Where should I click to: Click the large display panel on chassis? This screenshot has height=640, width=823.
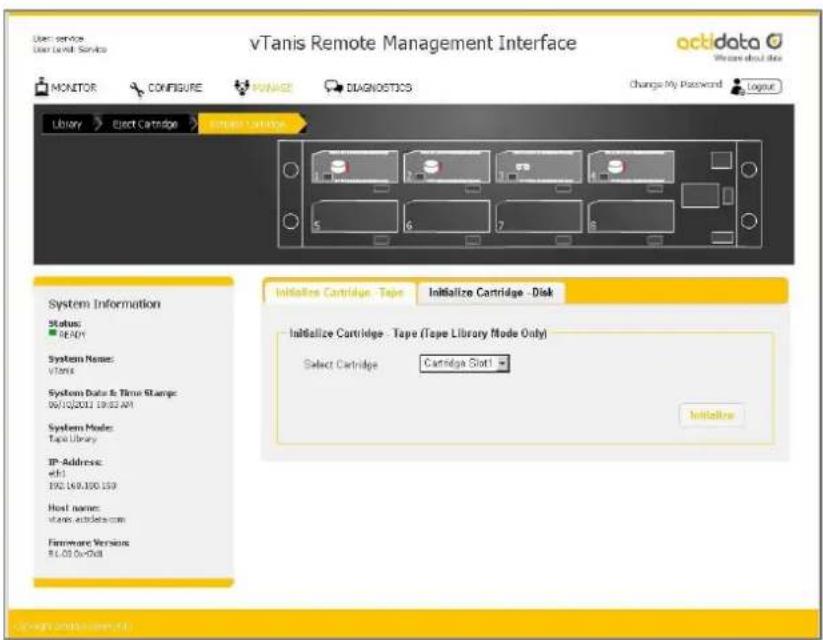[x=700, y=195]
